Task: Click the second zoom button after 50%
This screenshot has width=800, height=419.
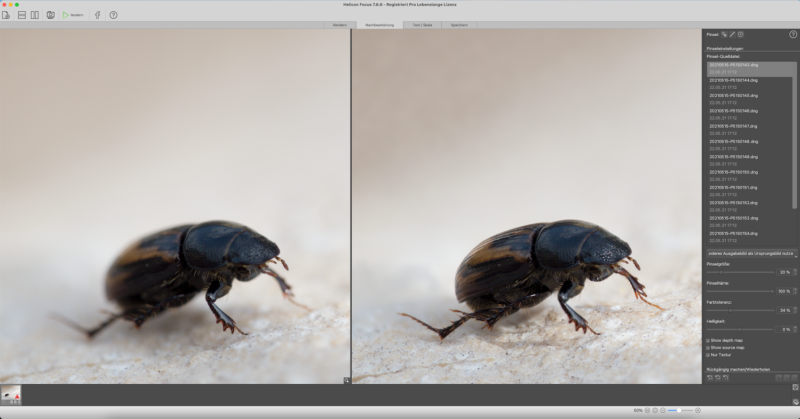Action: [655, 410]
